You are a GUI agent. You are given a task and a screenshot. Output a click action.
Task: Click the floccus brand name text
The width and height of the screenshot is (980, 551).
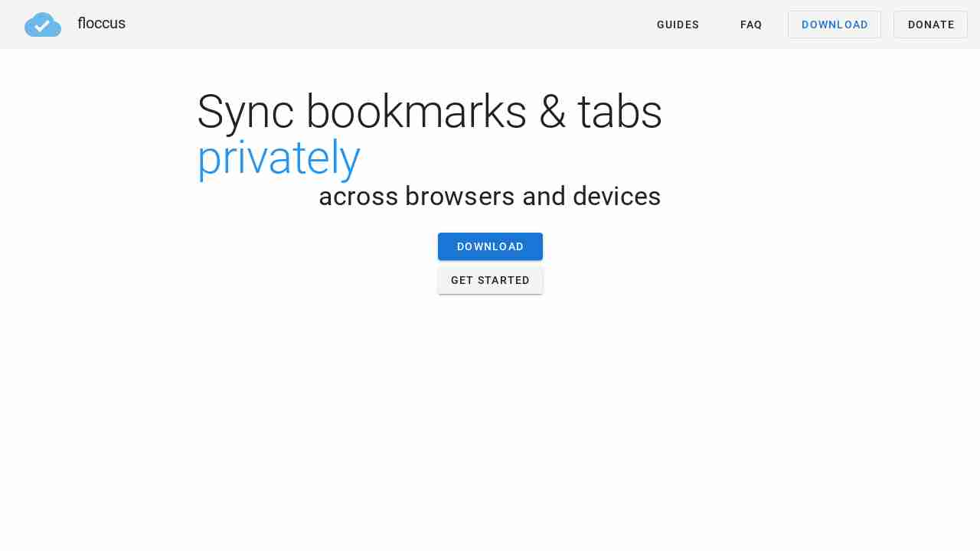coord(101,24)
